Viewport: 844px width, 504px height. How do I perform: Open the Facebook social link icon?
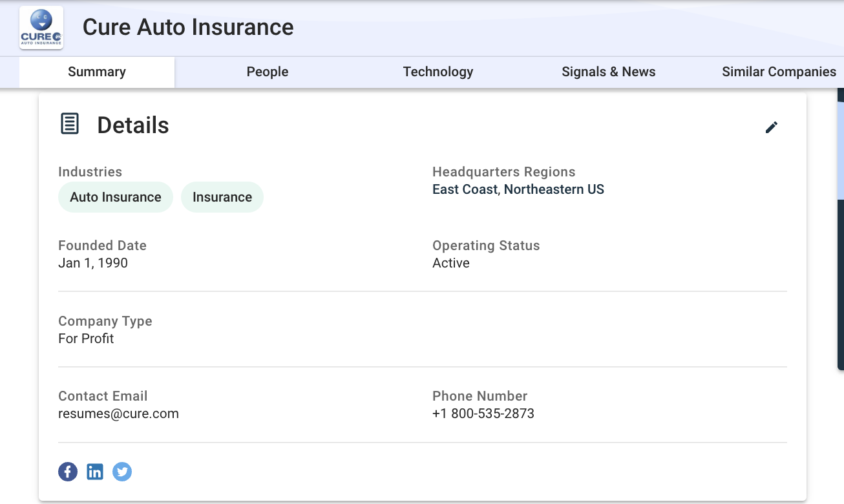(68, 472)
